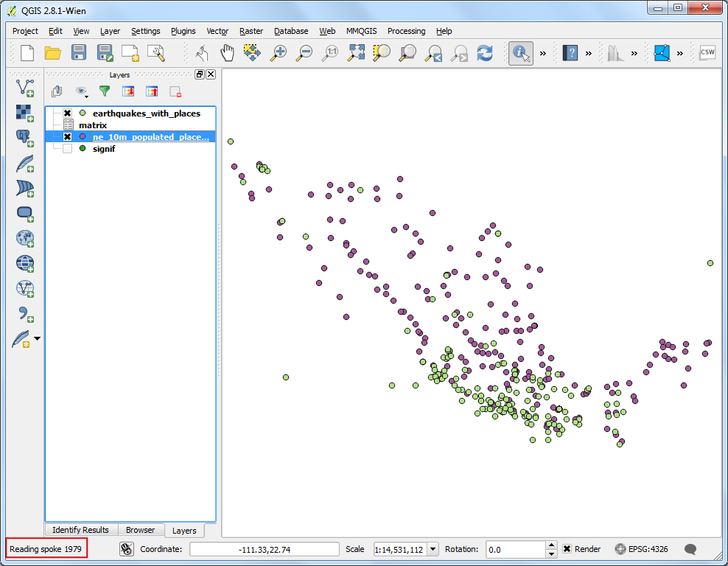Open Help Contents book icon

click(570, 53)
